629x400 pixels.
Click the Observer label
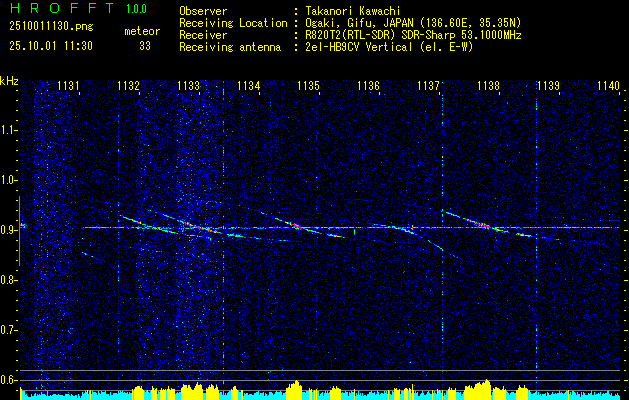point(203,11)
